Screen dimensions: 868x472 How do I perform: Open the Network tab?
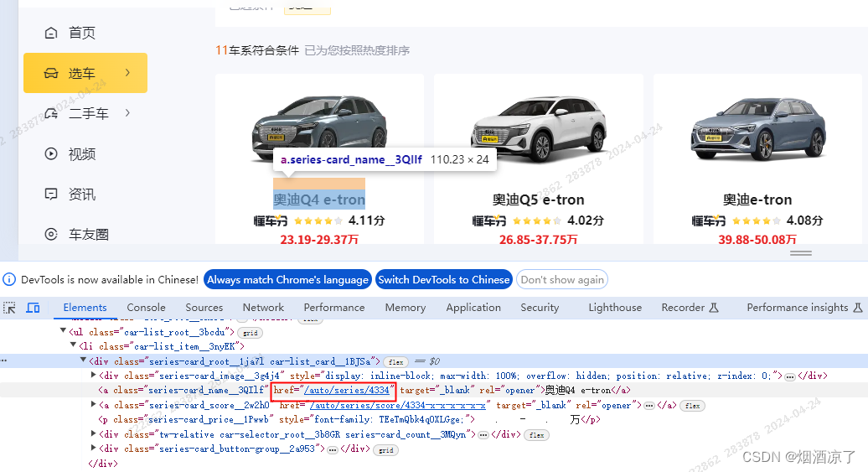[x=263, y=308]
